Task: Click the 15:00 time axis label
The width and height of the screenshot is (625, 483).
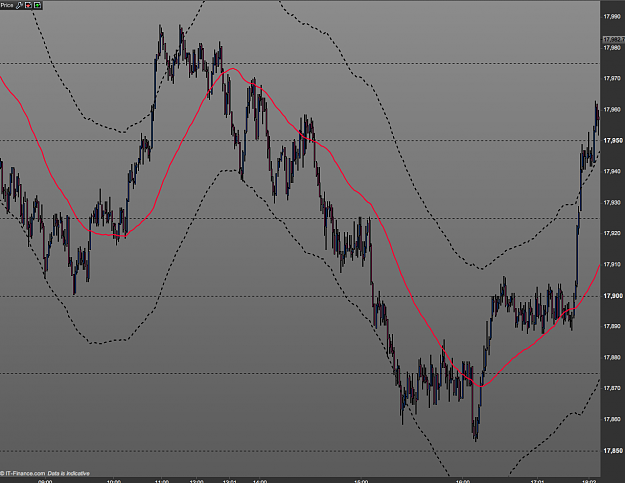Action: (361, 481)
